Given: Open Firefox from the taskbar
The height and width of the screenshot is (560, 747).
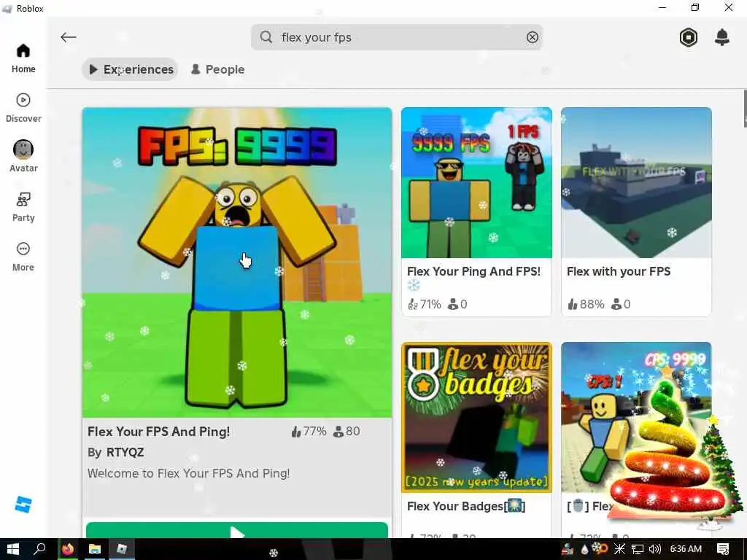Looking at the screenshot, I should click(68, 549).
